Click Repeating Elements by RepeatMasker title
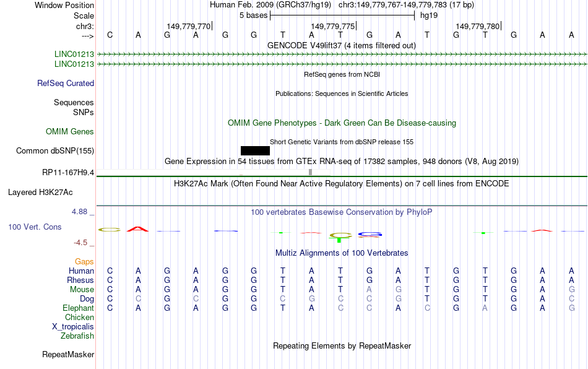Screen dimensions: 588x369 tap(342, 345)
